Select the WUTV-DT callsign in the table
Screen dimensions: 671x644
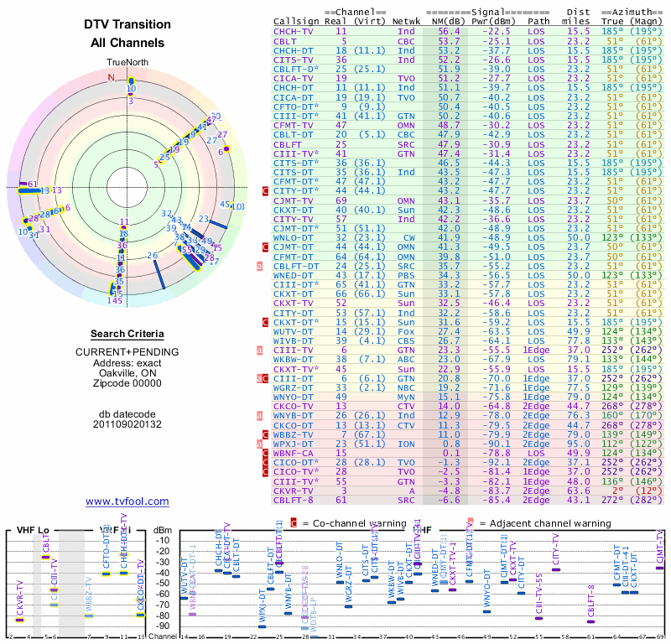[x=293, y=331]
